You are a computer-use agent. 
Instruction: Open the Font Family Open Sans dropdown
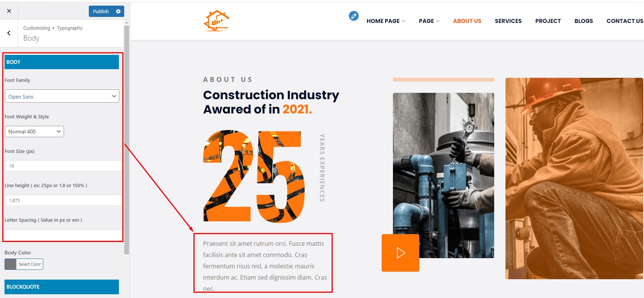[x=62, y=96]
